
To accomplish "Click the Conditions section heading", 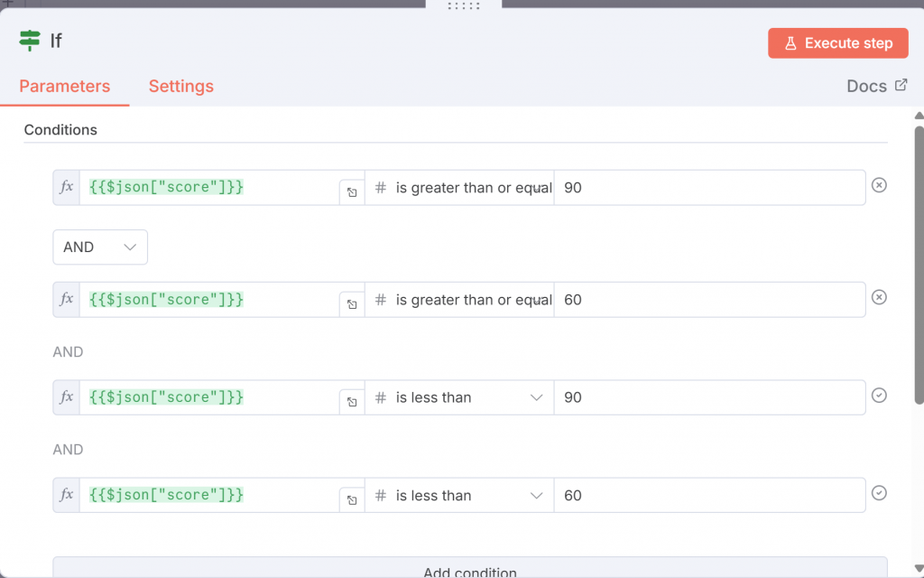I will click(x=60, y=130).
